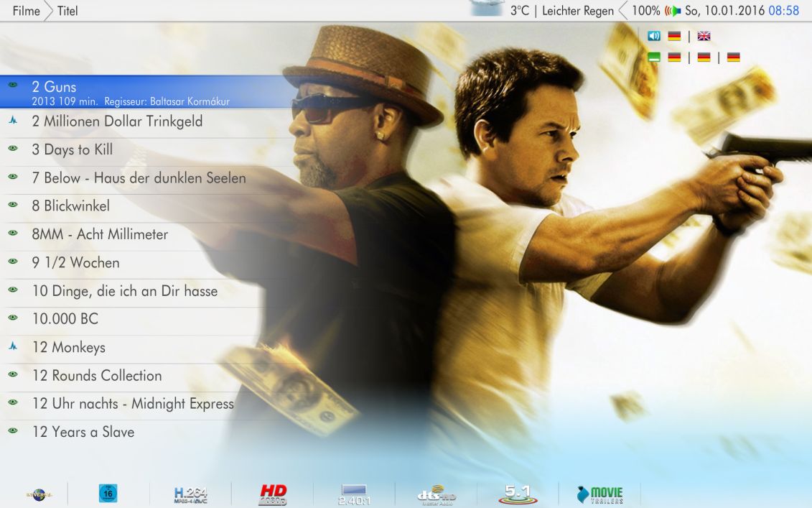The height and width of the screenshot is (508, 812).
Task: Click the 100% volume value
Action: [645, 11]
